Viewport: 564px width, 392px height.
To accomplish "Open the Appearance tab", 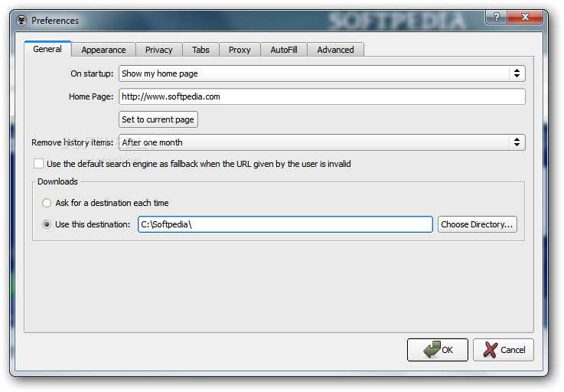I will (x=103, y=50).
